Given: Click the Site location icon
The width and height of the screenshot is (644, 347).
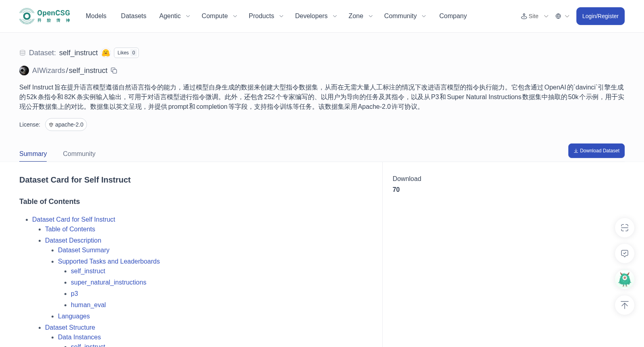Looking at the screenshot, I should (x=524, y=16).
